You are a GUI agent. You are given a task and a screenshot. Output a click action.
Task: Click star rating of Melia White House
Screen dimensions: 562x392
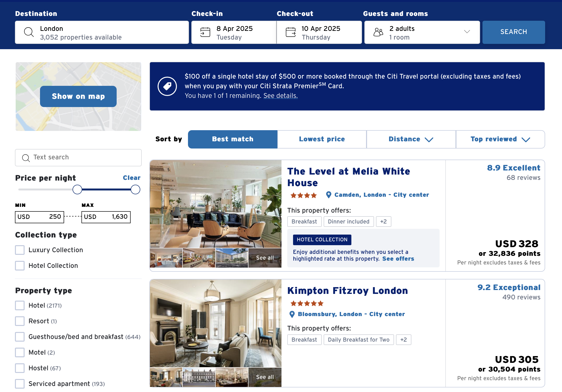pyautogui.click(x=303, y=195)
